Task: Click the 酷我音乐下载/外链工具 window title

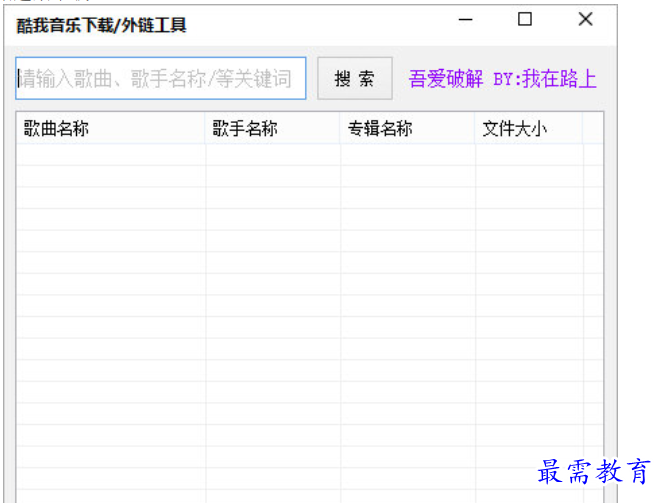Action: (x=101, y=25)
